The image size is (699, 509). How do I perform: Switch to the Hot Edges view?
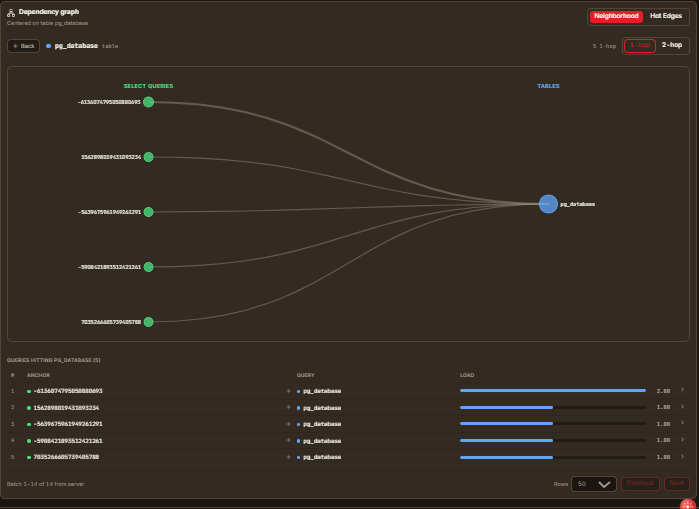[666, 16]
